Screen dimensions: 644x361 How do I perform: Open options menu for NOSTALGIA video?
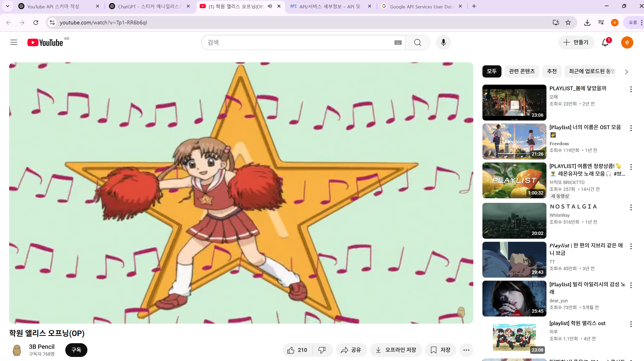[631, 207]
